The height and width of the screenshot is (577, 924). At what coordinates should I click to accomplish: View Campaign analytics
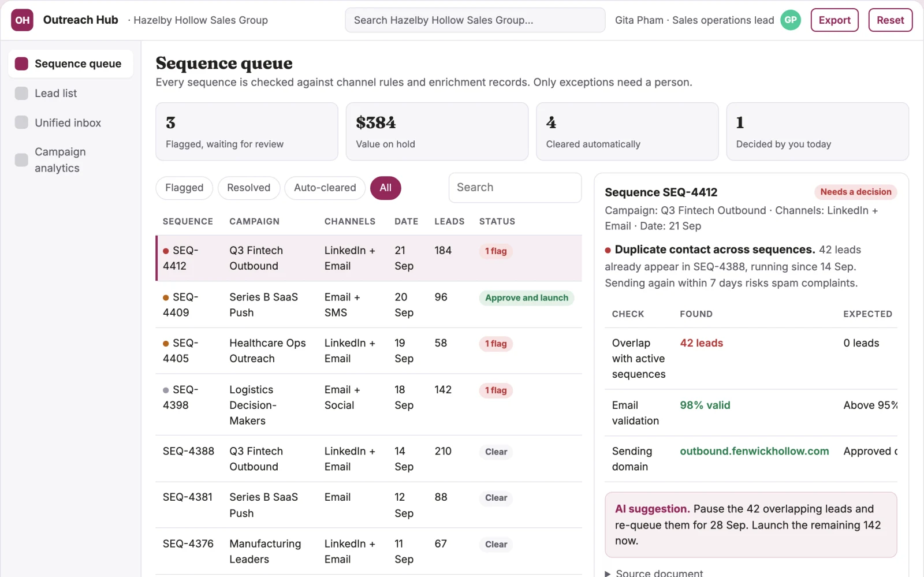tap(70, 160)
